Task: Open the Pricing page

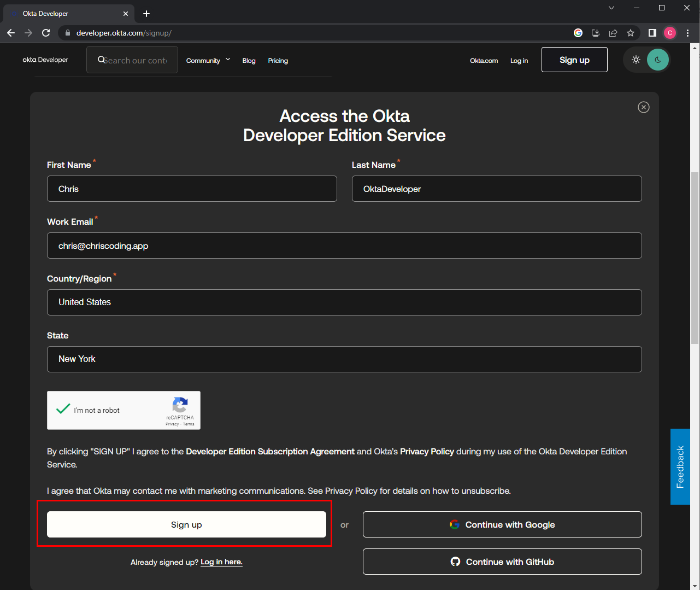Action: click(x=278, y=61)
